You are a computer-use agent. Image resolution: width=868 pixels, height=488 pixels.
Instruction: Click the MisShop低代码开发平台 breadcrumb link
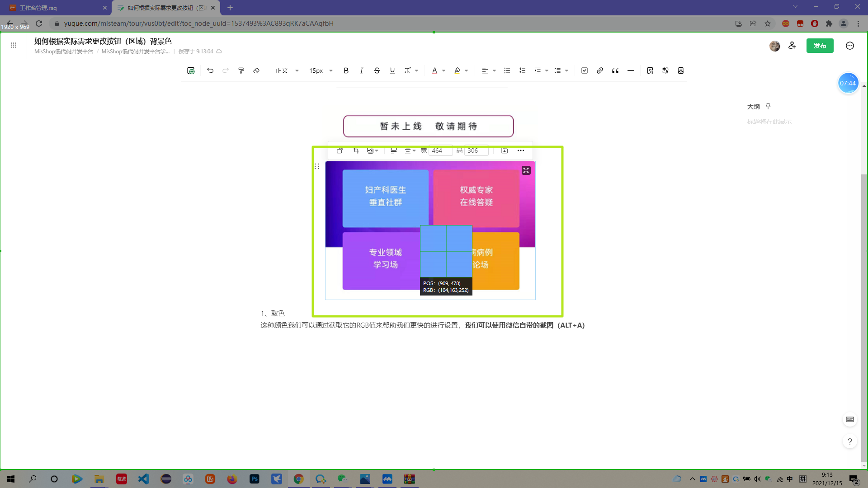[64, 52]
